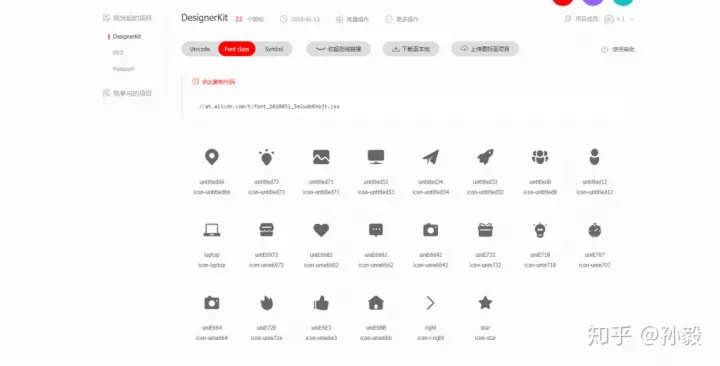Click the gift box icon uniE732
This screenshot has width=720, height=366.
click(485, 230)
